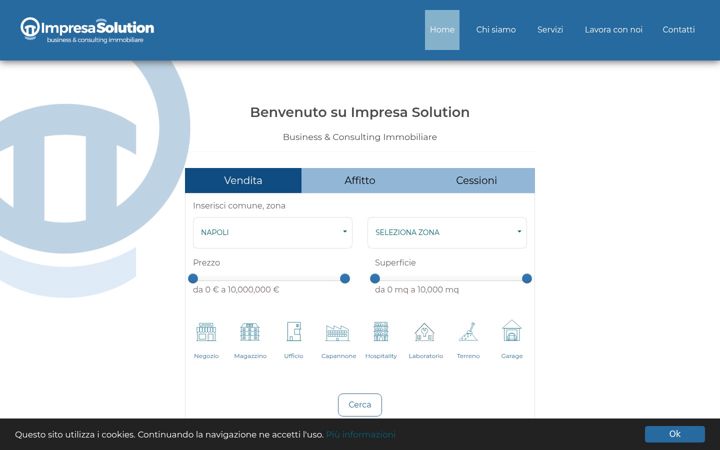Expand the Seleziona Zona dropdown
This screenshot has height=450, width=720.
tap(447, 233)
